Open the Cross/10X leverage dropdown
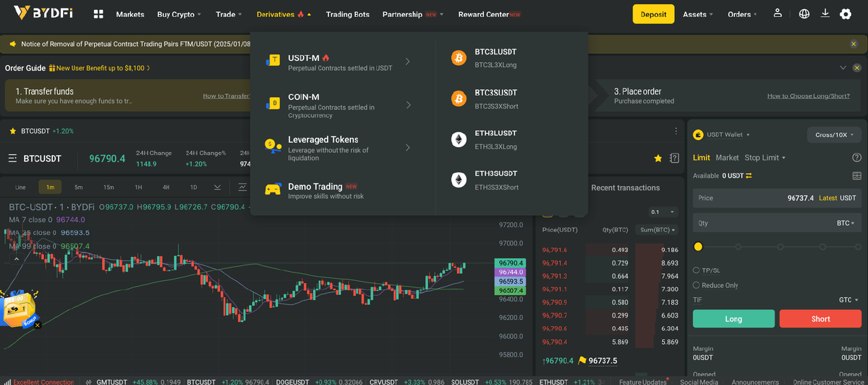Viewport: 868px width, 385px height. pyautogui.click(x=835, y=134)
